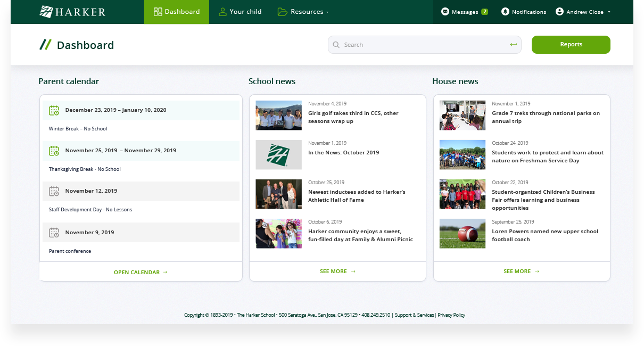Click the person icon beside Your child
The height and width of the screenshot is (346, 644).
click(222, 12)
